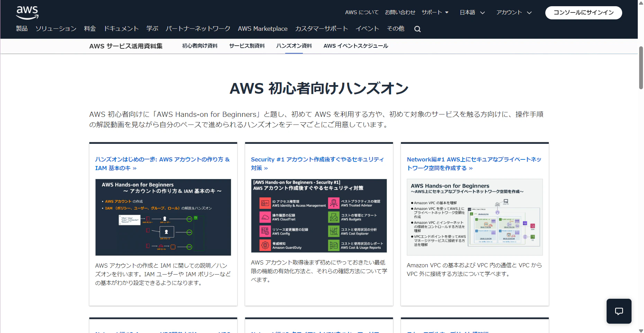This screenshot has width=644, height=333.
Task: Click the プライベートネットワーク空間を作成 thumbnail
Action: click(475, 217)
